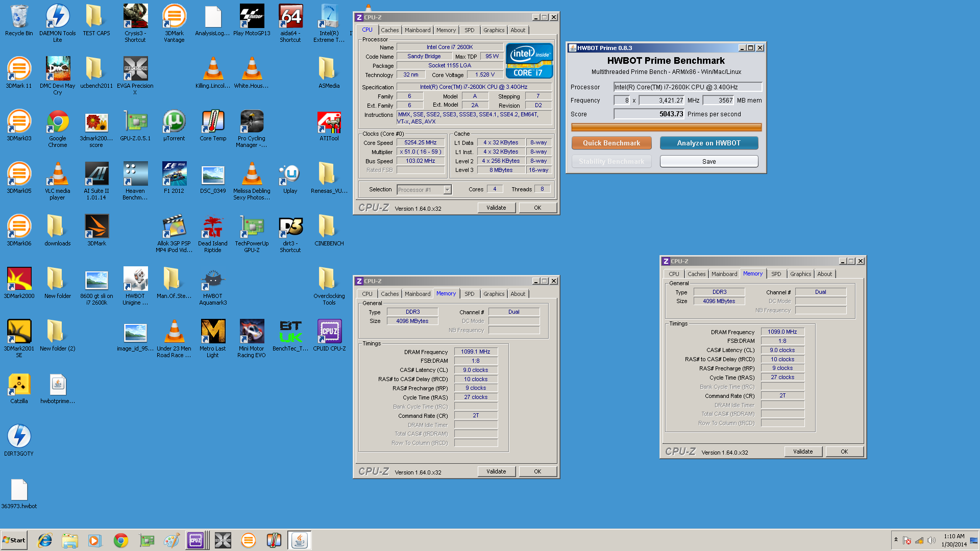
Task: Click Validate in top CPU-Z window
Action: click(496, 208)
